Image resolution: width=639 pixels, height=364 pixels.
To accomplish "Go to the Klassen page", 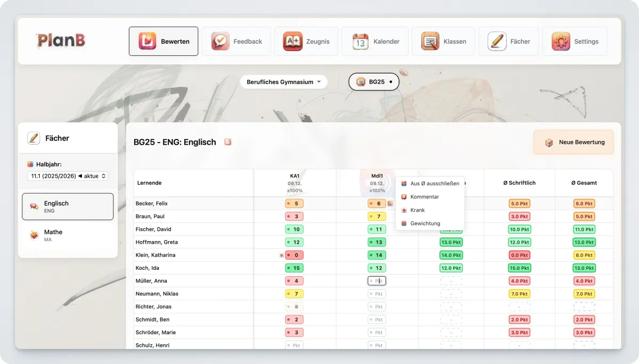I will [444, 42].
